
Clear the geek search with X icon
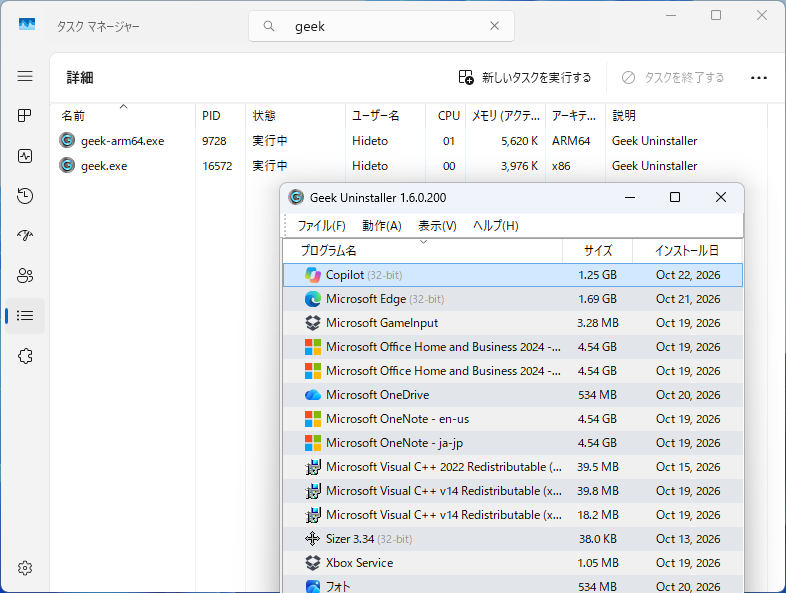[494, 26]
